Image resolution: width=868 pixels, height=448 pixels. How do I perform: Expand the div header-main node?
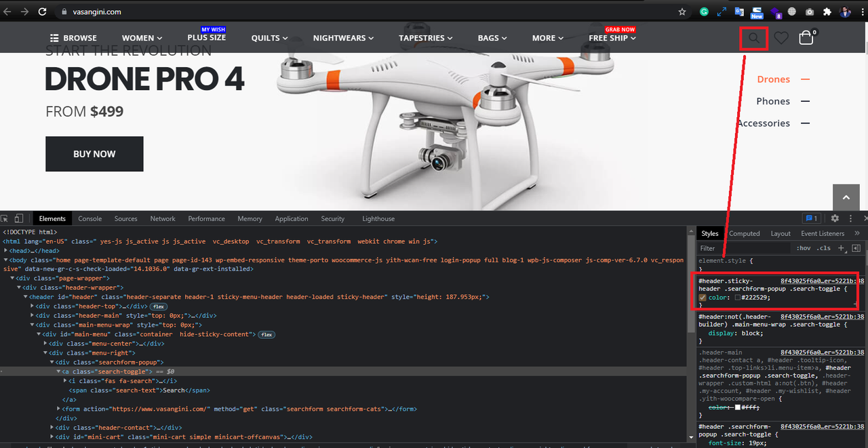33,315
